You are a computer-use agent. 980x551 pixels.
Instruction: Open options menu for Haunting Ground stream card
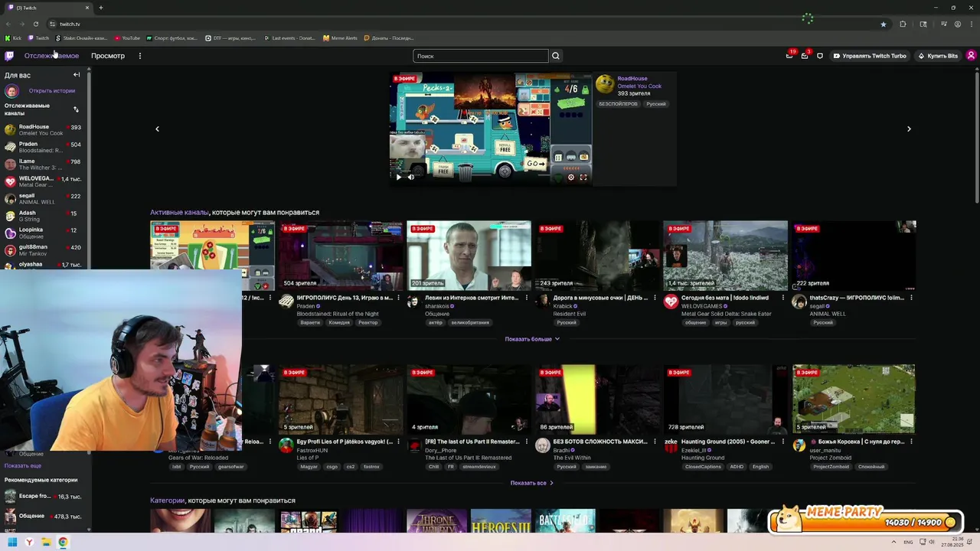point(782,442)
